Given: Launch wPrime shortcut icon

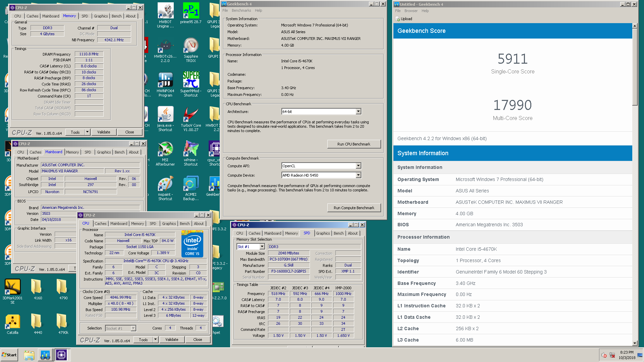Looking at the screenshot, I should click(191, 154).
